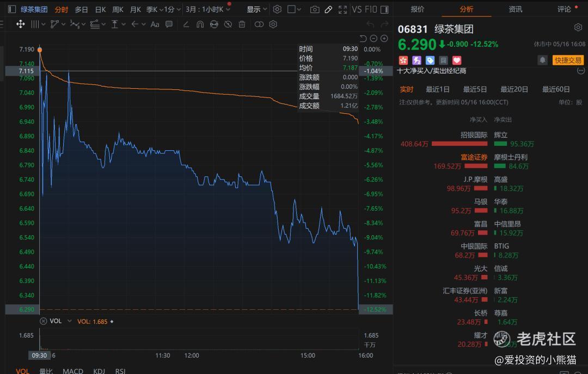Open F10 company info
The image size is (588, 374).
[371, 9]
